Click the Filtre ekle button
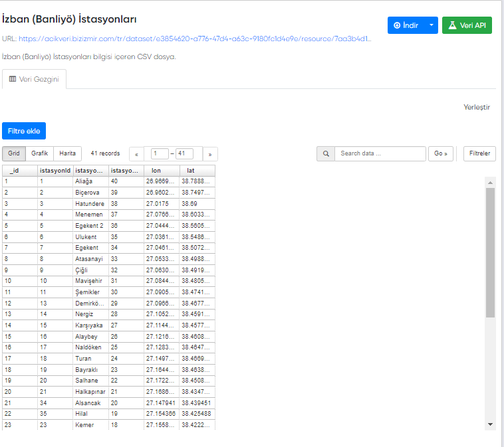This screenshot has width=504, height=447. point(24,131)
